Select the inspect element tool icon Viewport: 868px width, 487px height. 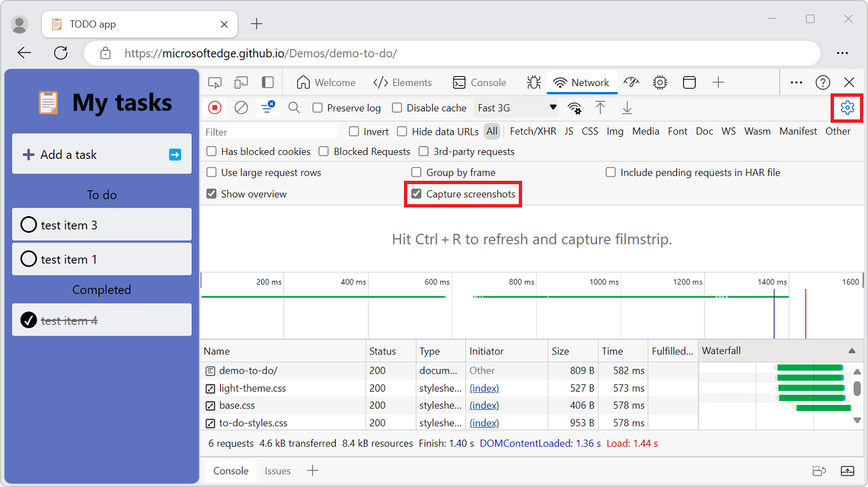[x=214, y=82]
